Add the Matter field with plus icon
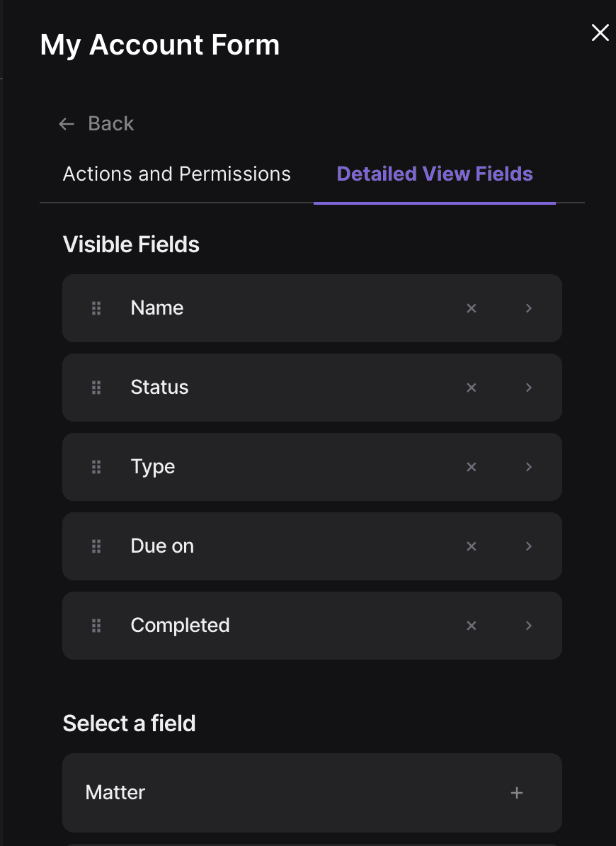The image size is (616, 846). point(516,793)
